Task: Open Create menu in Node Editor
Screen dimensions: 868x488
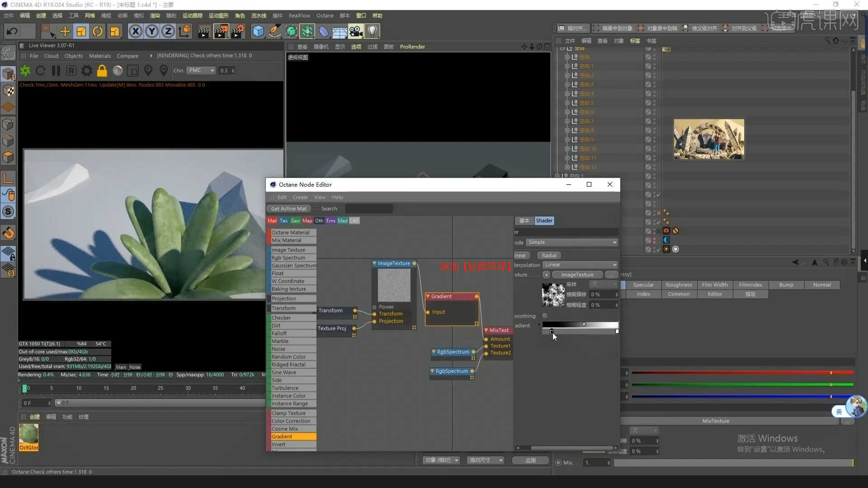Action: click(300, 197)
